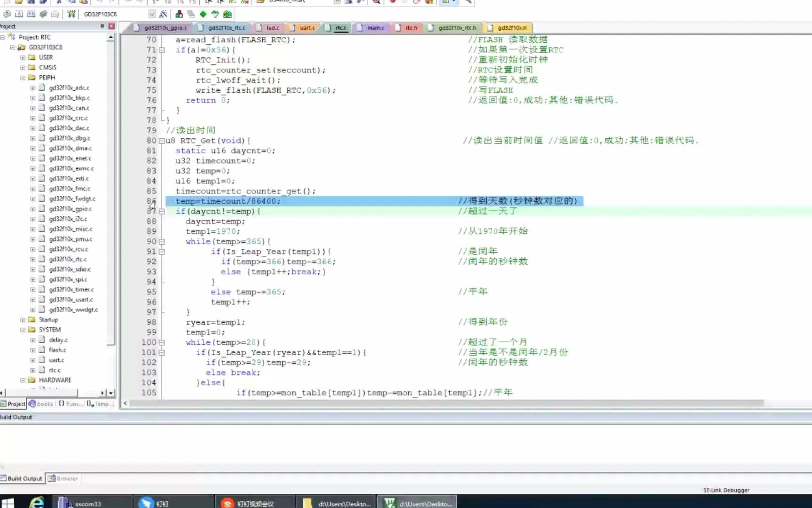Open Options for Target with magic wand icon
Viewport: 812px width, 508px height.
(x=163, y=14)
